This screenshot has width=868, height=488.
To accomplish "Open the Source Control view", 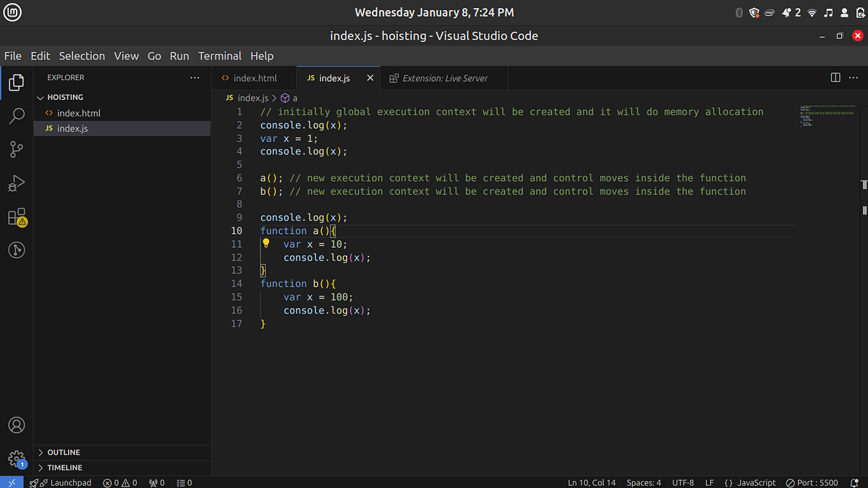I will tap(16, 149).
